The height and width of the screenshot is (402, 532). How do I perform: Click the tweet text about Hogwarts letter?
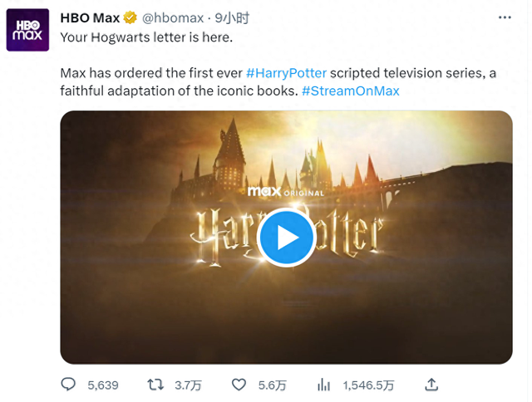[x=146, y=37]
